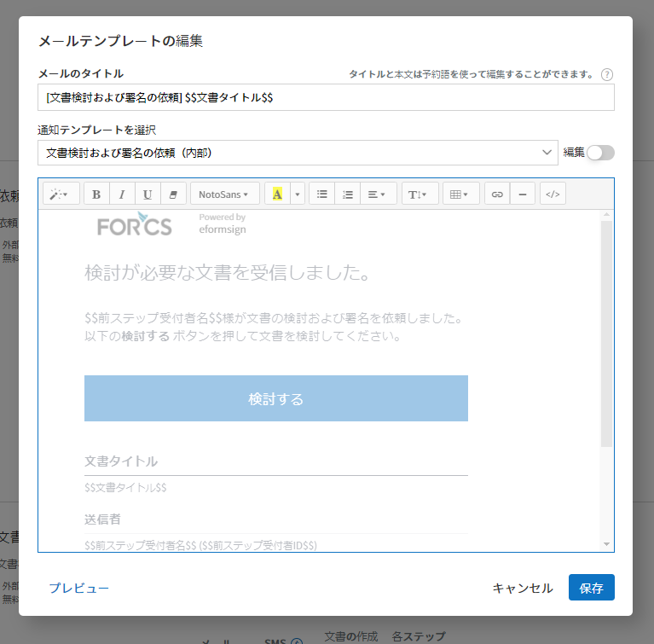Open the 通知テンプレートを選択 dropdown
The height and width of the screenshot is (644, 654).
point(298,153)
